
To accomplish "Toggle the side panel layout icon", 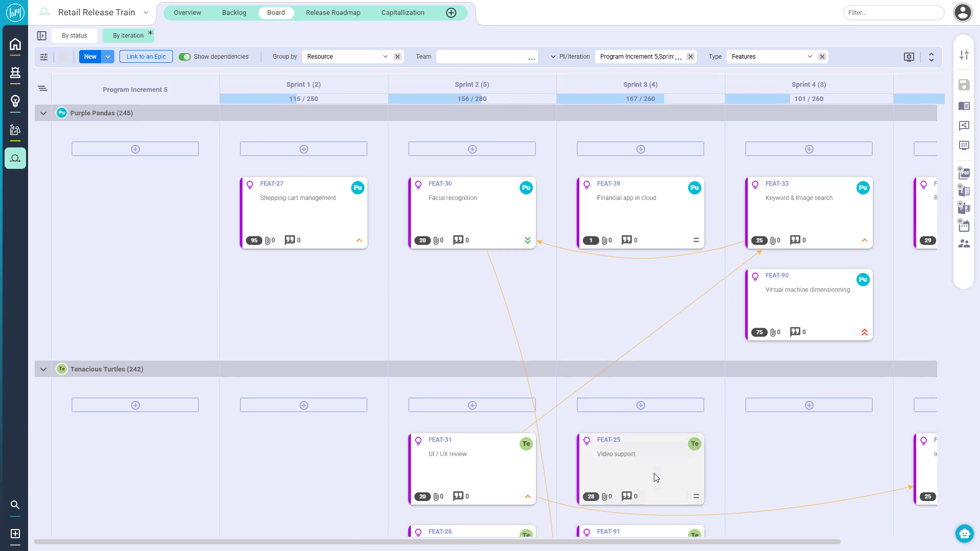I will click(42, 36).
